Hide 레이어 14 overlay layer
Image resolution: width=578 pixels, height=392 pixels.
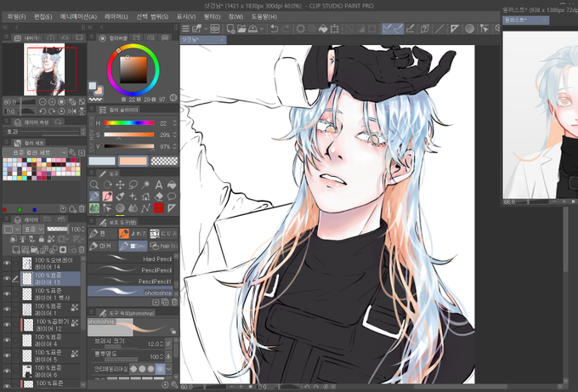[x=7, y=264]
